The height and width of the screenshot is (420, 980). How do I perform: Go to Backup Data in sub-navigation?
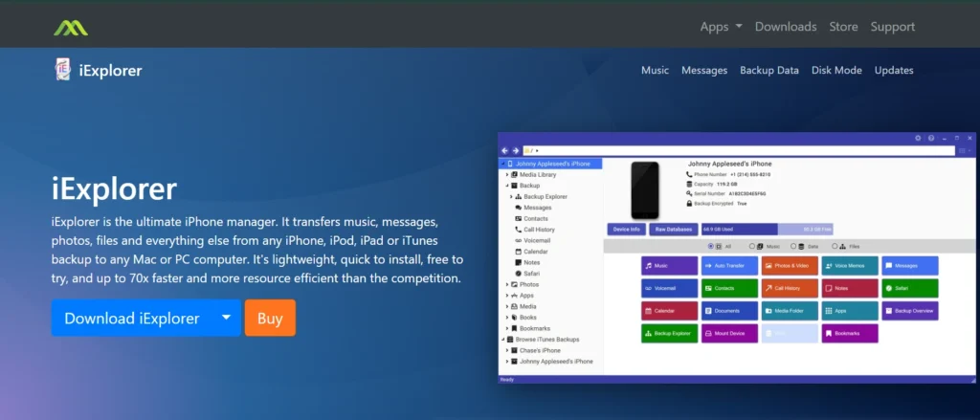[x=769, y=70]
